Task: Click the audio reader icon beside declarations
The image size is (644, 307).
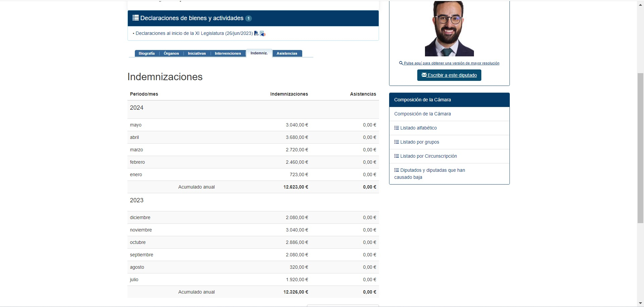Action: tap(263, 34)
